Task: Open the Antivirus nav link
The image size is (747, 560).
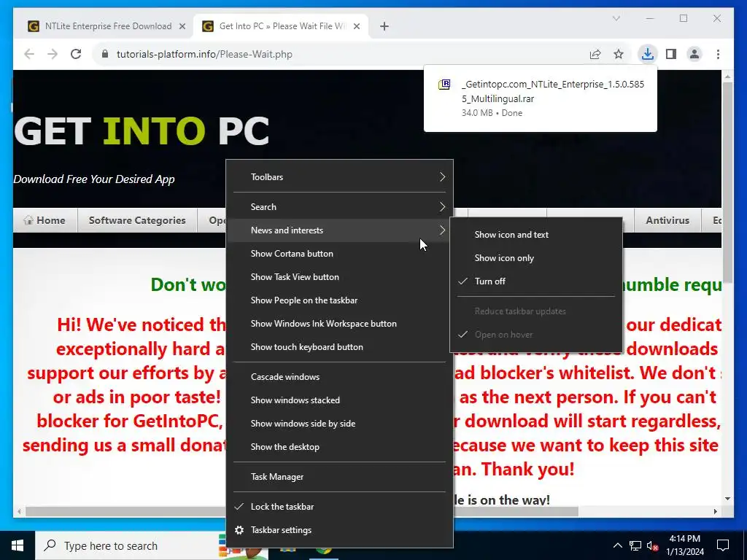Action: pyautogui.click(x=667, y=220)
